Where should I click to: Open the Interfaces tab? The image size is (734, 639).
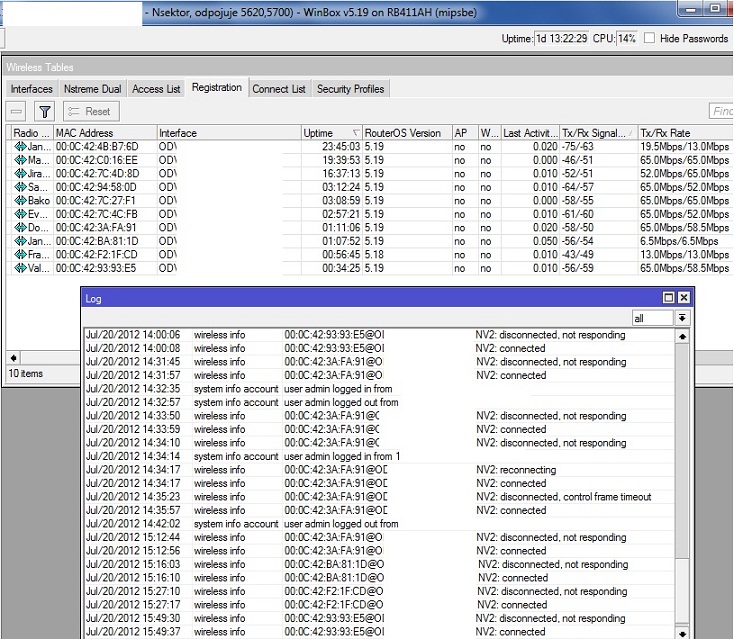[31, 89]
